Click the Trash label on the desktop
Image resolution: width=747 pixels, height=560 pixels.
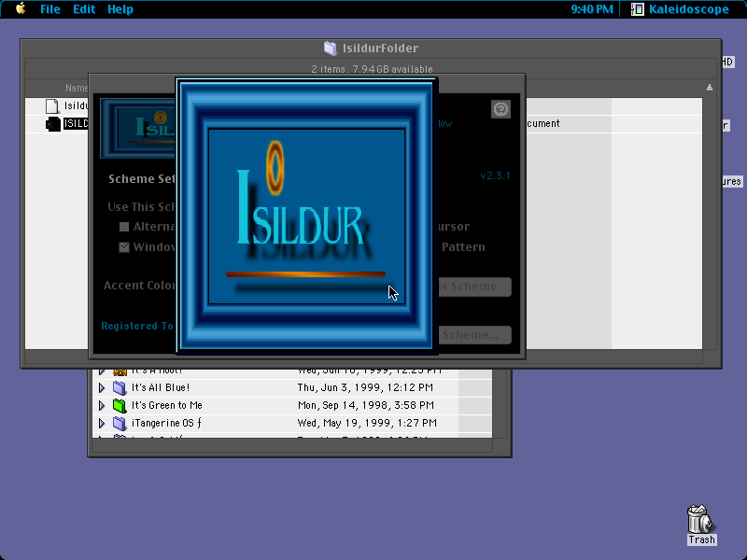point(702,539)
